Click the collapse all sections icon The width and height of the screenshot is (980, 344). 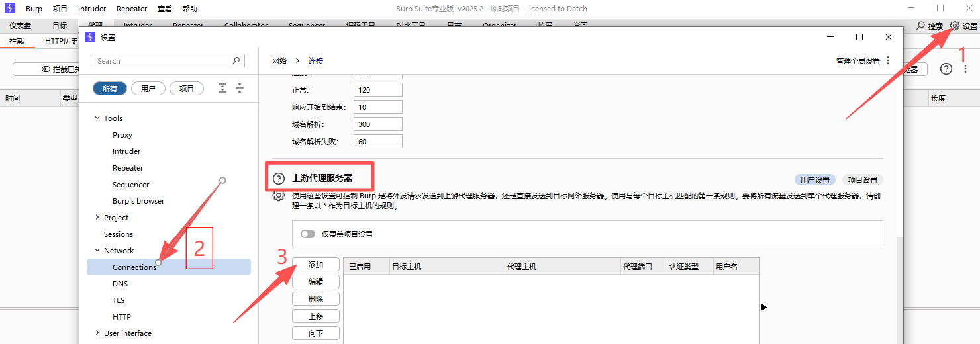click(x=240, y=88)
